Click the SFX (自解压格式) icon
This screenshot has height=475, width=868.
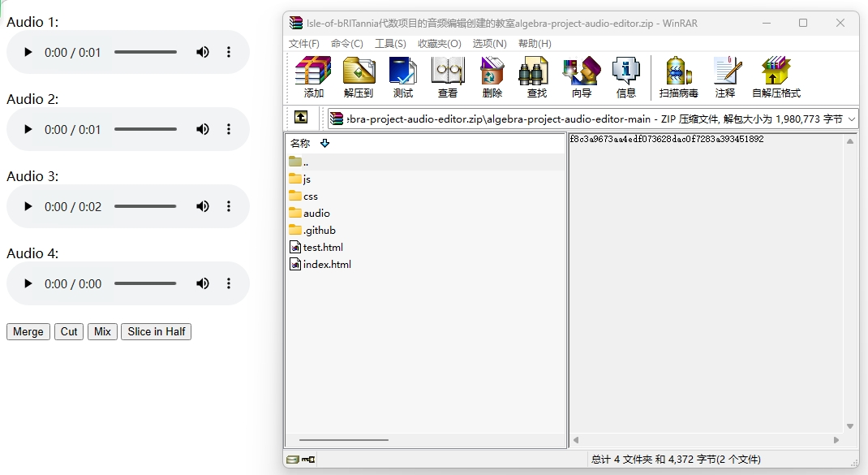[776, 77]
